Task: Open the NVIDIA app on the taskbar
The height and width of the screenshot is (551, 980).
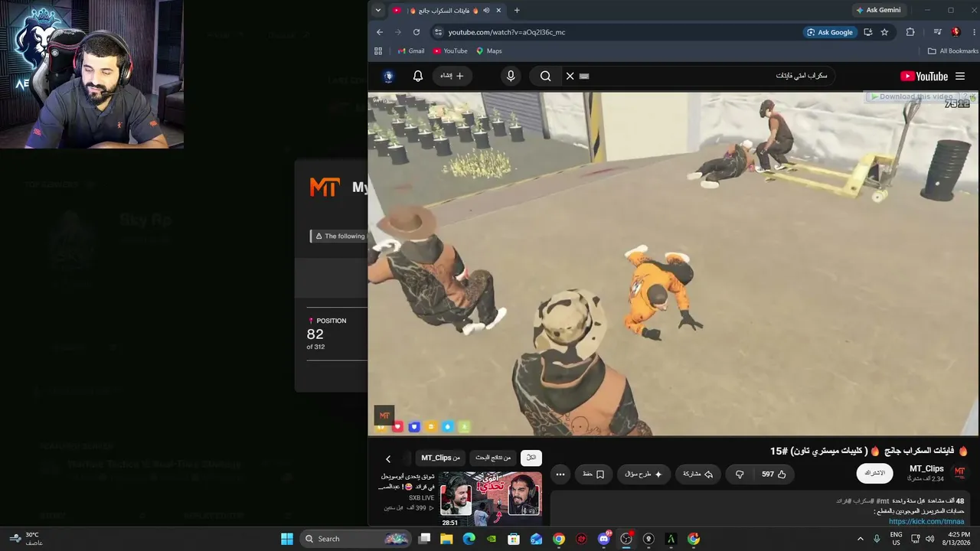Action: (x=492, y=539)
